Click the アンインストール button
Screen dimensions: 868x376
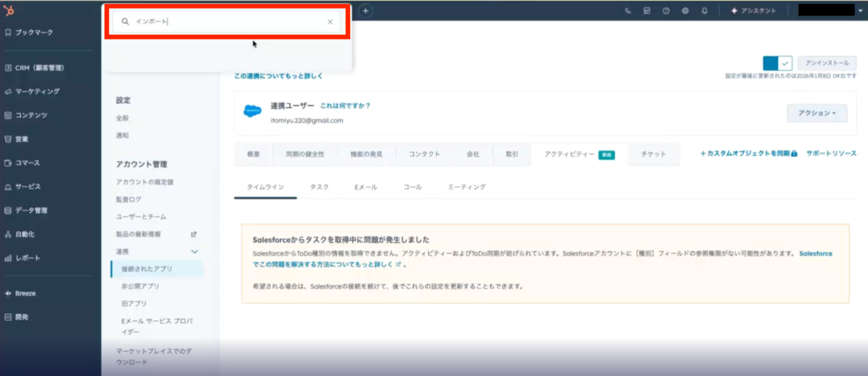click(x=827, y=63)
